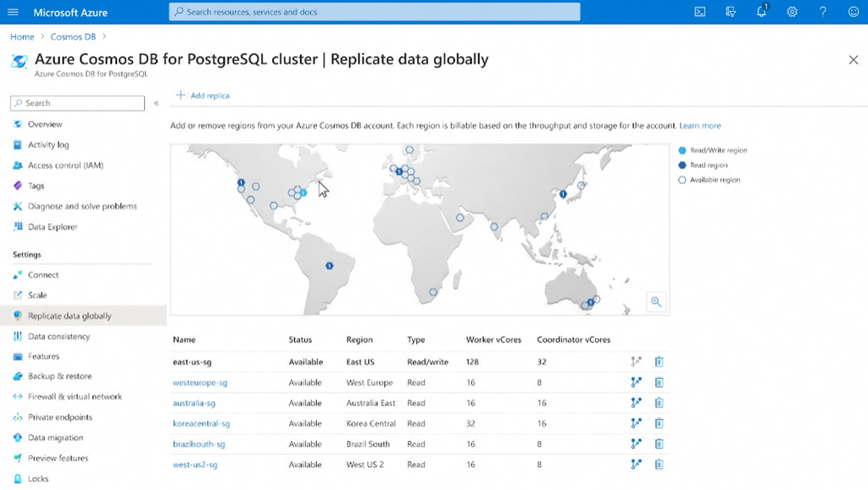The width and height of the screenshot is (868, 490).
Task: Open the Scale settings page
Action: (37, 295)
